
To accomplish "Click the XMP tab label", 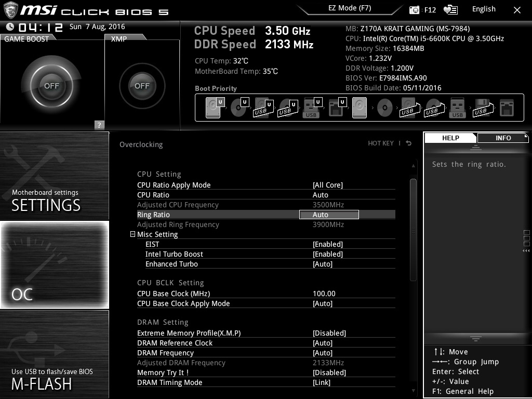I will click(x=119, y=38).
